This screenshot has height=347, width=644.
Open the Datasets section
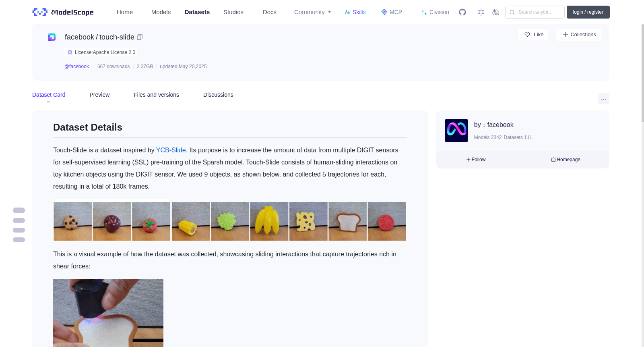pos(197,12)
